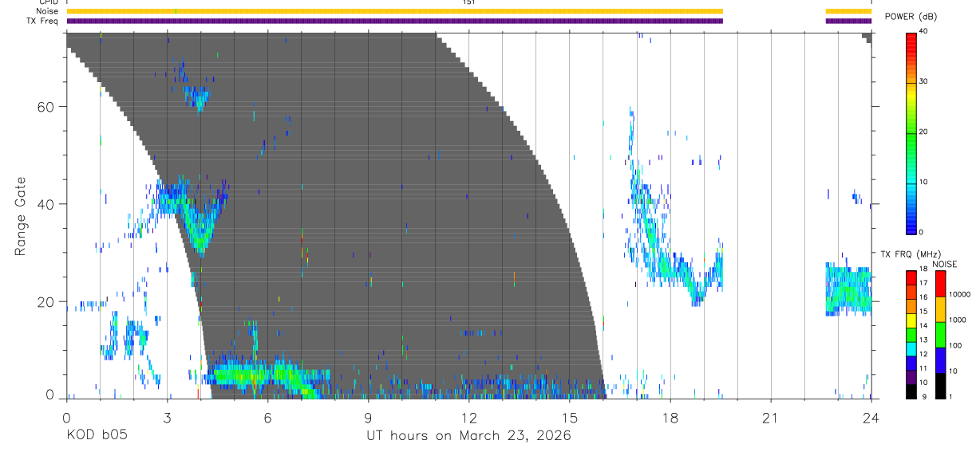Screen dimensions: 980x452
Task: Click the 18 tick on UT hours axis
Action: [670, 417]
